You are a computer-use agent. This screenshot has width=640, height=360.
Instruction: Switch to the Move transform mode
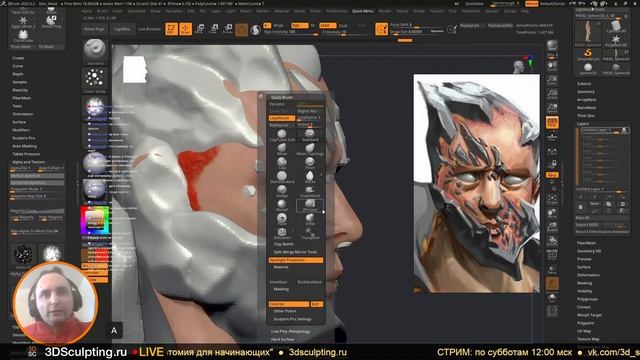coord(200,29)
